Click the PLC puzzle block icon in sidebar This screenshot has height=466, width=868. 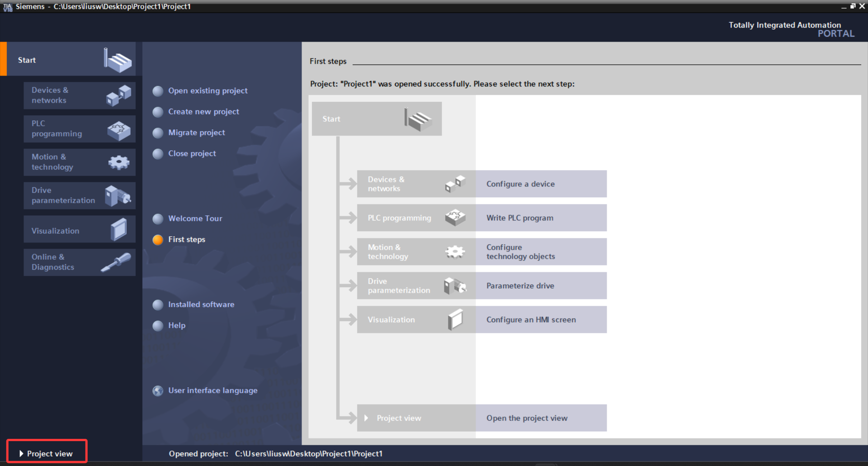(119, 131)
